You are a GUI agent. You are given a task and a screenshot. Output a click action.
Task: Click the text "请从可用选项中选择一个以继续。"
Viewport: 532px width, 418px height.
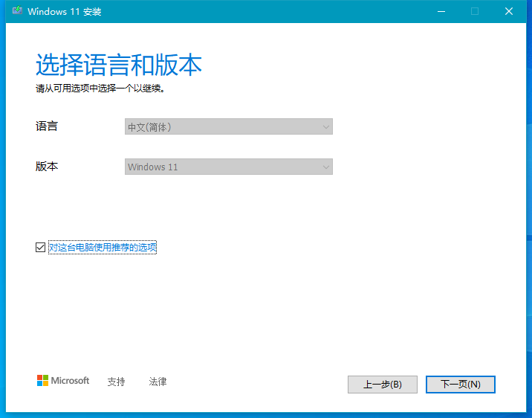(x=100, y=89)
